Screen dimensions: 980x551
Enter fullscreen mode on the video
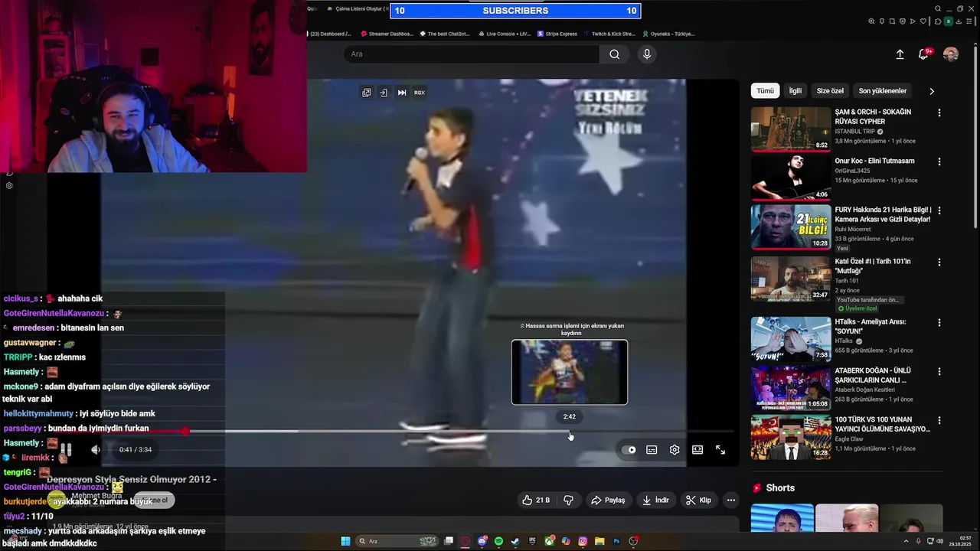click(720, 450)
